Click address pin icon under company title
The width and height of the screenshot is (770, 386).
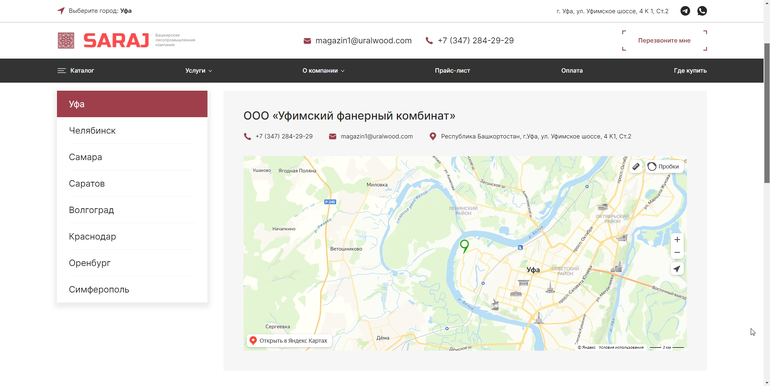[433, 137]
